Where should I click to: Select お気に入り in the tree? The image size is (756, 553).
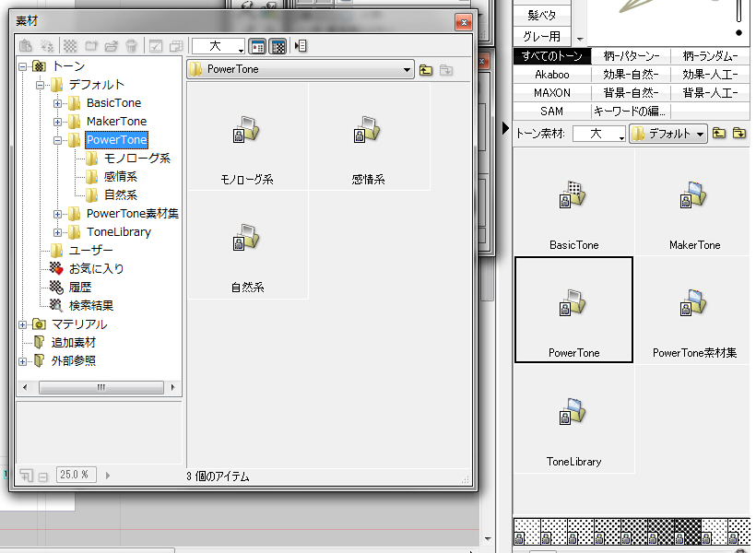click(x=96, y=269)
